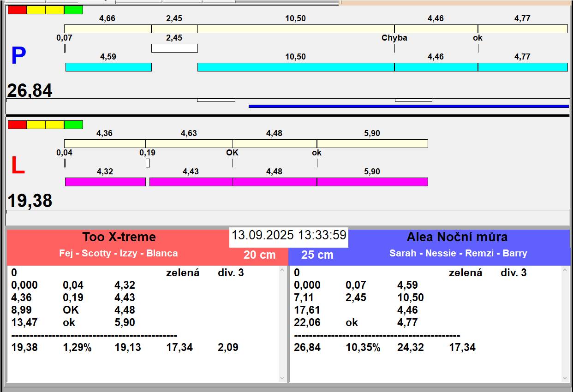Click the white 2,45 box in the P lane
This screenshot has width=573, height=392.
coord(174,48)
